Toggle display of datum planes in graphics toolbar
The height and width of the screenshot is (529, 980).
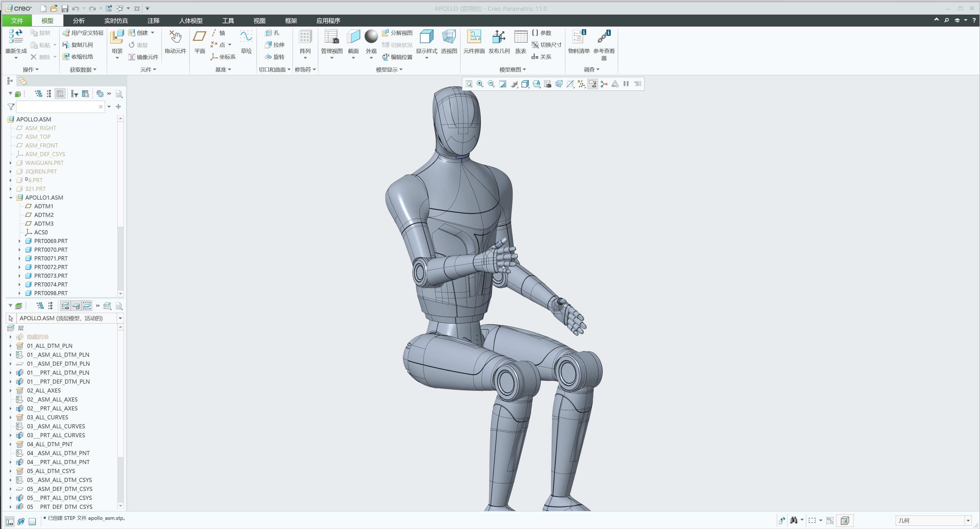point(581,84)
